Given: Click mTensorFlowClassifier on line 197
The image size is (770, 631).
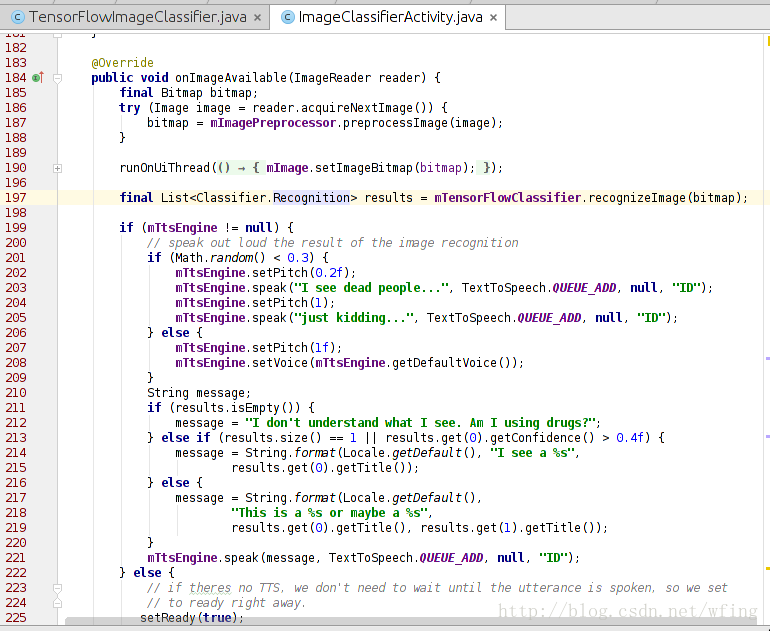Looking at the screenshot, I should point(508,198).
